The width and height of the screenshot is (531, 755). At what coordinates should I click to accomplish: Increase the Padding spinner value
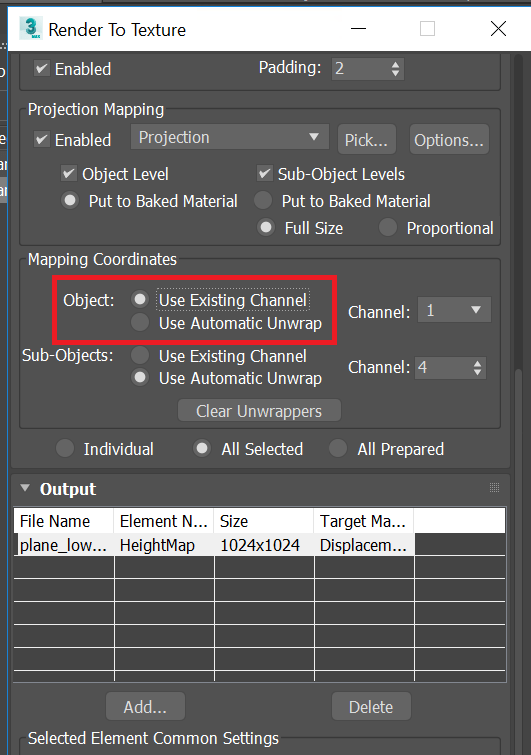point(395,64)
